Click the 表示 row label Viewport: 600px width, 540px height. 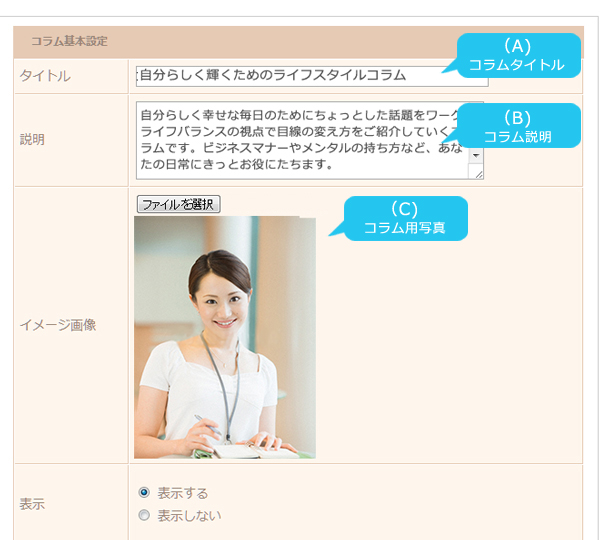pyautogui.click(x=32, y=504)
